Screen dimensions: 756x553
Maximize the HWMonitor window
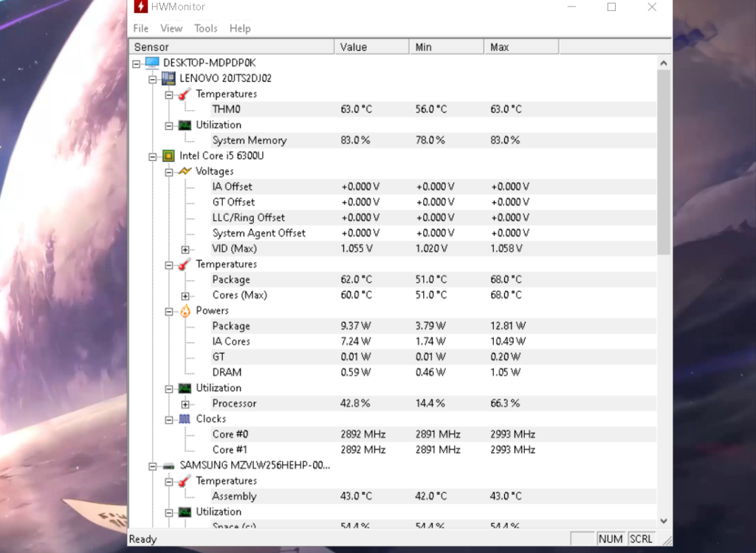pos(611,7)
